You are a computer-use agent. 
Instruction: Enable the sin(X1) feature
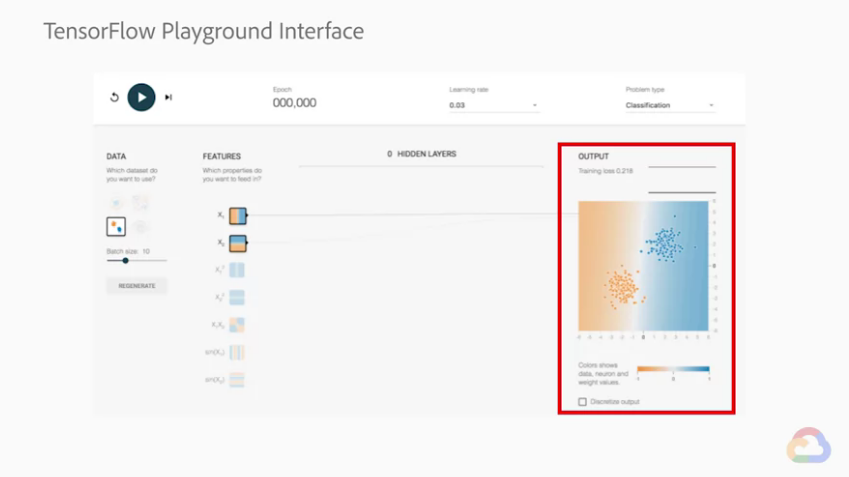point(237,352)
